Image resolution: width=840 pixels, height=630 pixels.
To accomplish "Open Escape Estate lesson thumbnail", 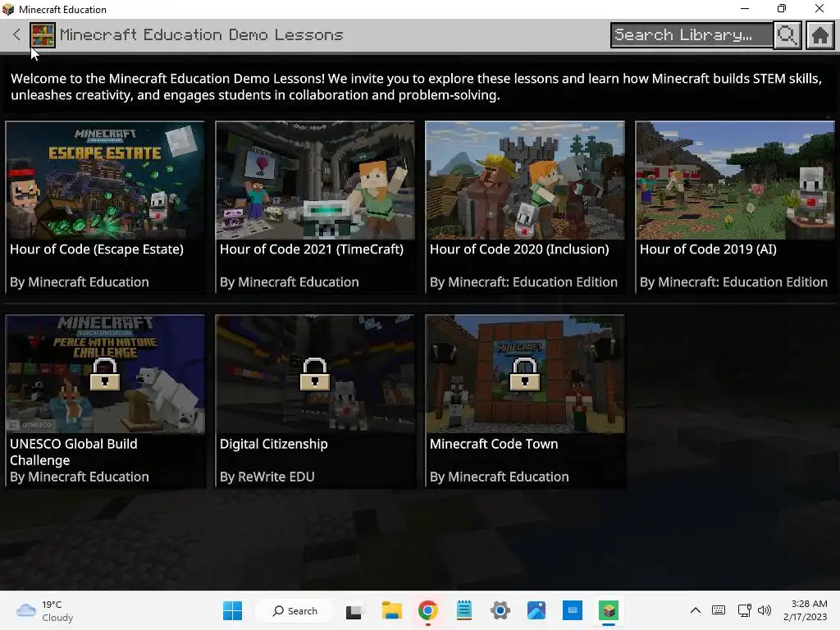I will tap(105, 180).
